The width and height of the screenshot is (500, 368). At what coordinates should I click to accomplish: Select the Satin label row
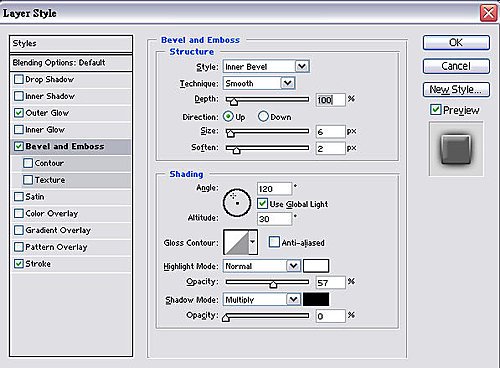[x=35, y=197]
